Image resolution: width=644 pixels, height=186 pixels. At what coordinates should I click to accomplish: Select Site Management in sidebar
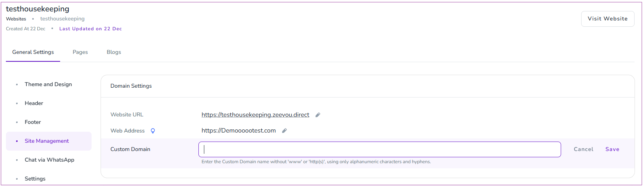[47, 141]
